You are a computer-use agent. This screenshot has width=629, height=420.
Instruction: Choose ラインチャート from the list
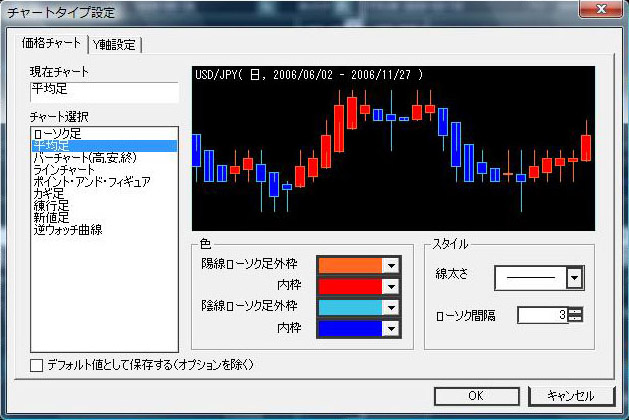(x=104, y=170)
